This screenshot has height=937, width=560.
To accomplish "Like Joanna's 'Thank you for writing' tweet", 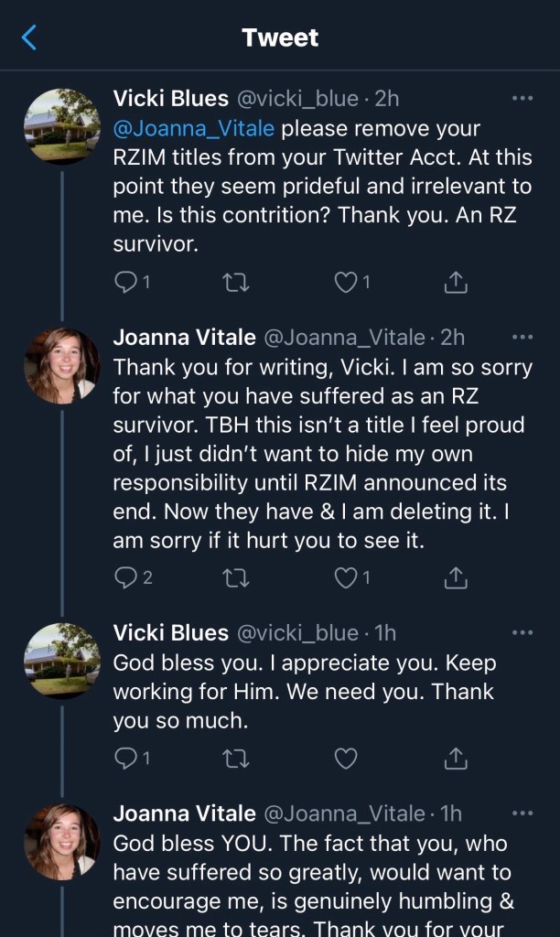I will coord(345,577).
